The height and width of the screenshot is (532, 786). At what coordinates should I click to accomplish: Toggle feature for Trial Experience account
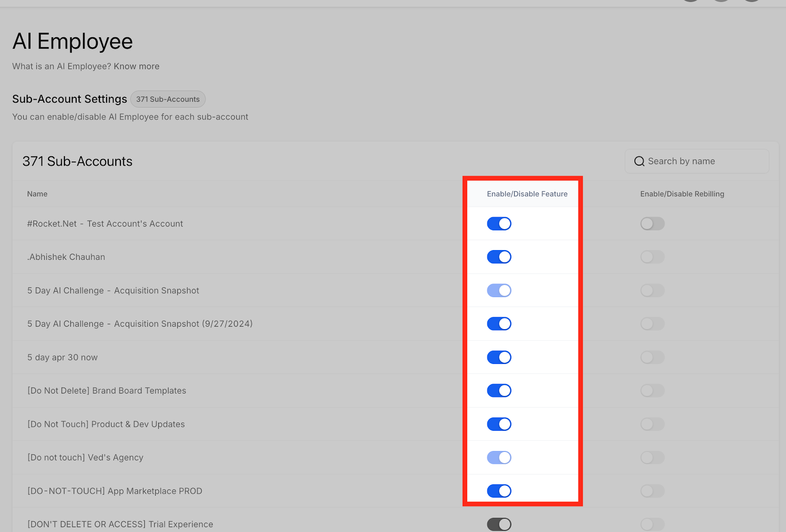pos(499,524)
